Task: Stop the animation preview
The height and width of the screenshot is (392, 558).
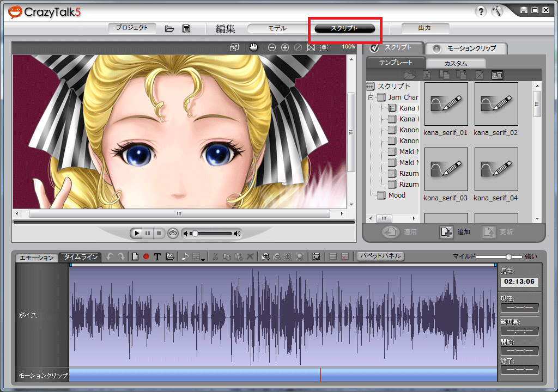Action: [159, 234]
